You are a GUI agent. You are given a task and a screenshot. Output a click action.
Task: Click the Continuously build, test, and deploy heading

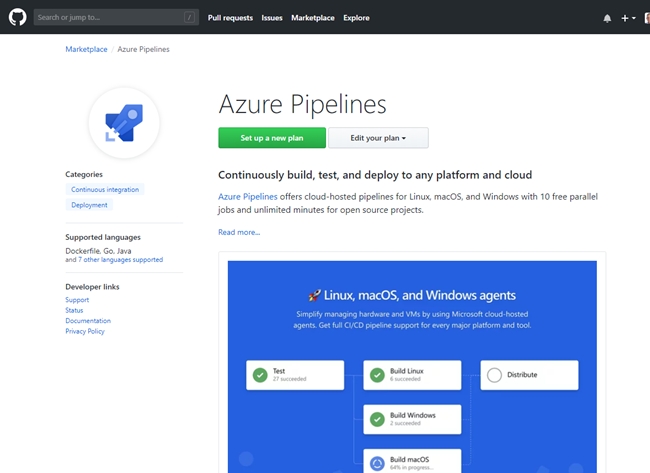tap(375, 175)
